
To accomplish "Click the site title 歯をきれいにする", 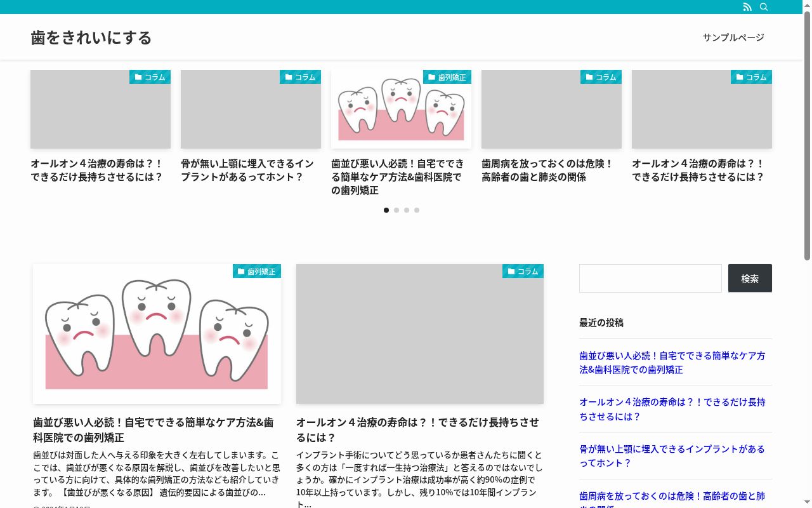I will coord(91,37).
